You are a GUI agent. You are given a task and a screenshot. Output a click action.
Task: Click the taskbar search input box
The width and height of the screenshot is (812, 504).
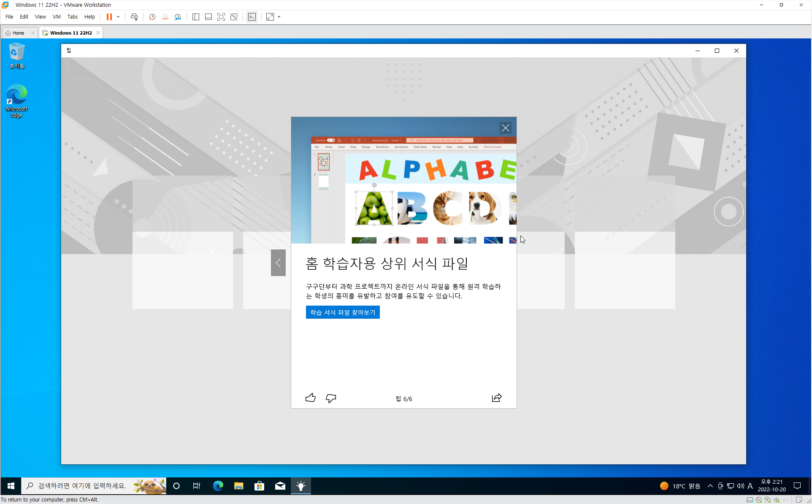(x=82, y=486)
